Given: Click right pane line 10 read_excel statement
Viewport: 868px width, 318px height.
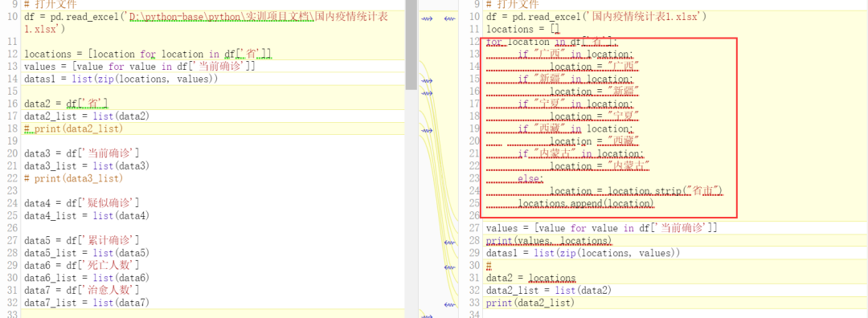Looking at the screenshot, I should coord(596,17).
